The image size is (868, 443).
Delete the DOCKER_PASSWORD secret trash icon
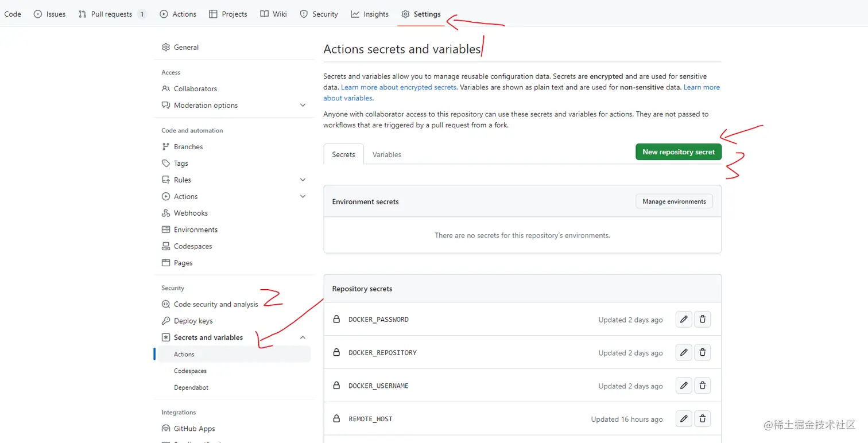(703, 320)
